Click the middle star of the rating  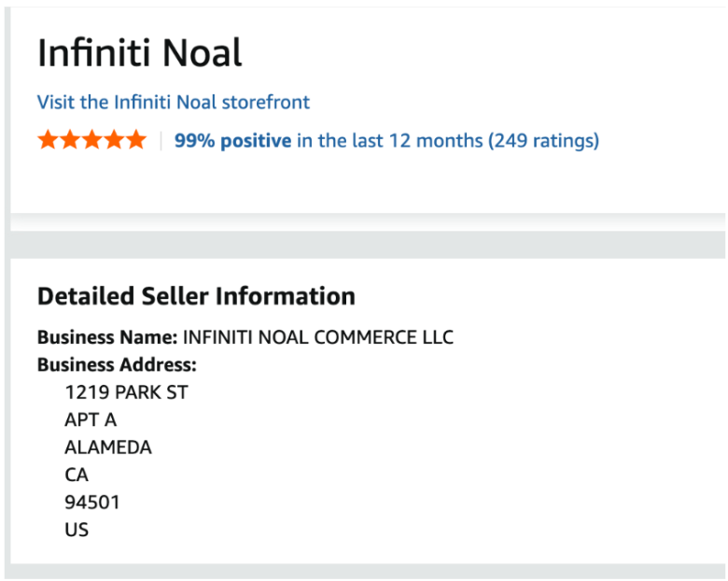(92, 141)
